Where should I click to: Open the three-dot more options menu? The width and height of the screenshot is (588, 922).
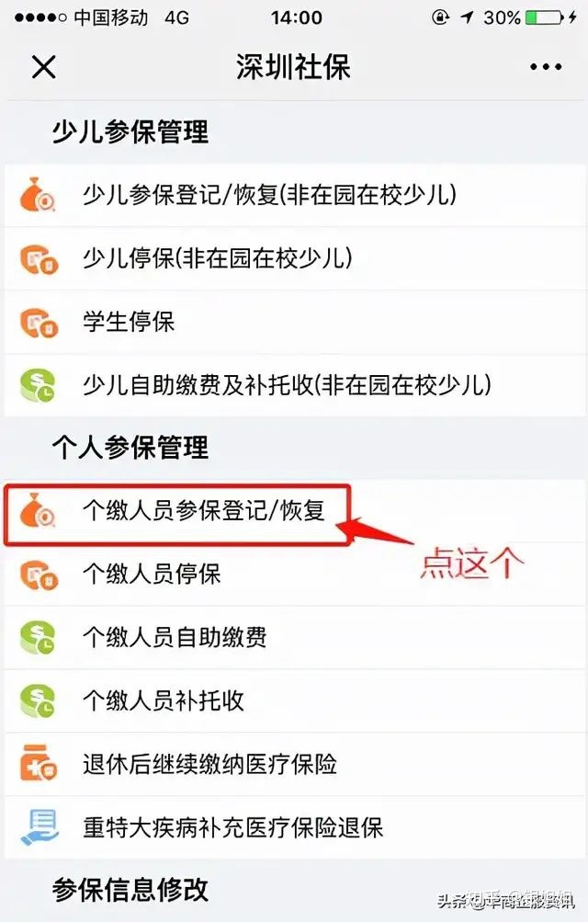click(546, 67)
